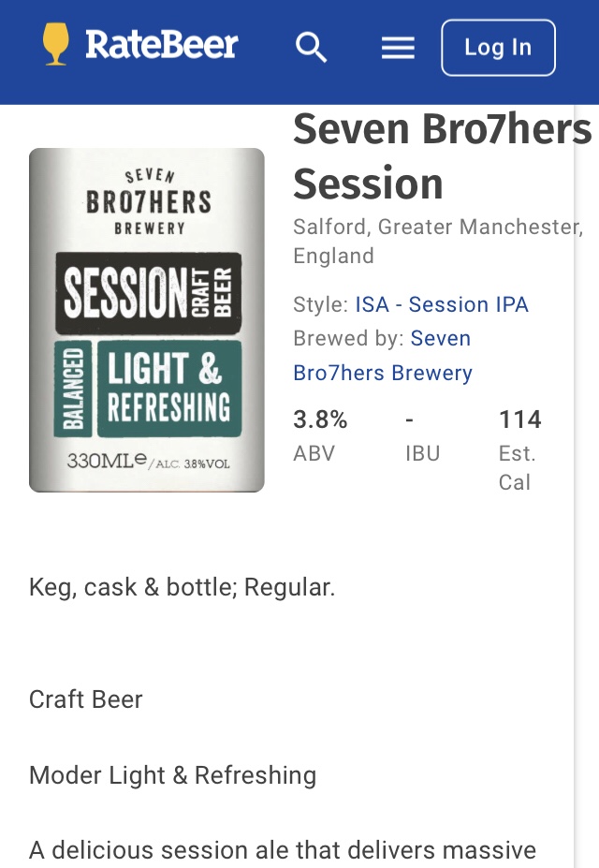This screenshot has height=868, width=599.
Task: Click the IBU dash value
Action: pos(410,419)
